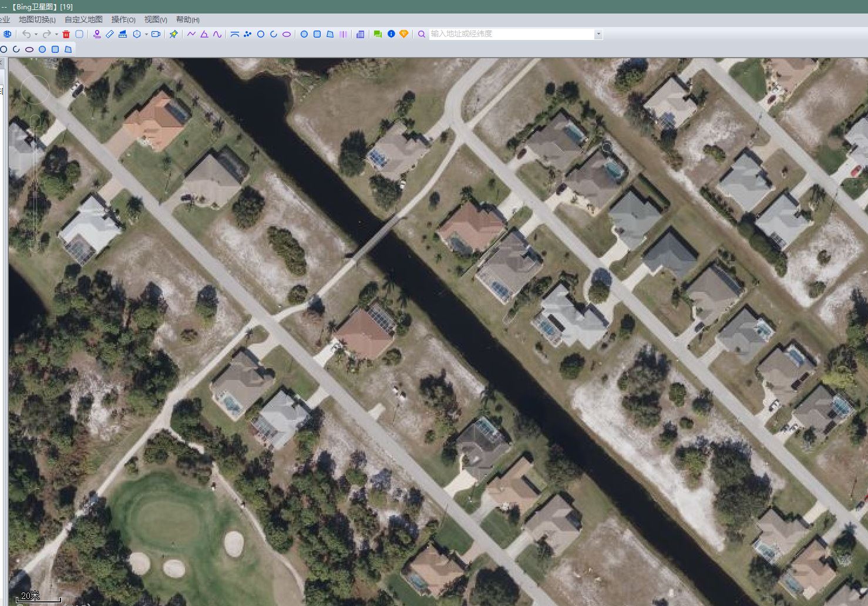Click the red trash delete icon

click(x=66, y=35)
